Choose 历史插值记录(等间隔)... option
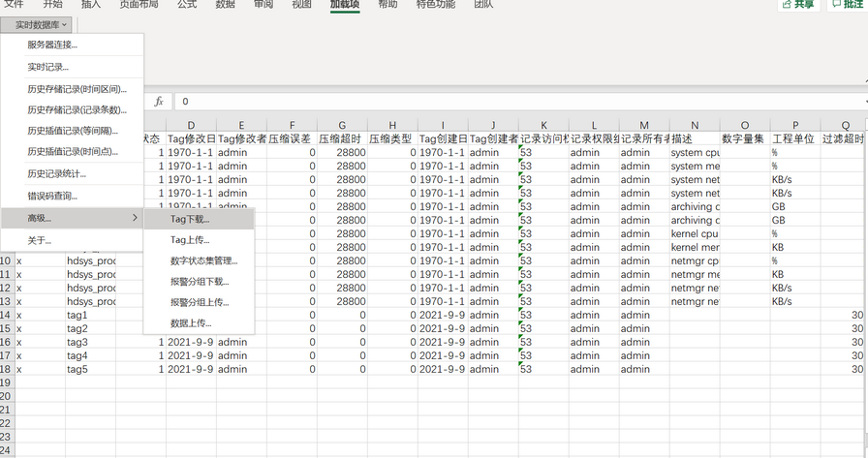This screenshot has height=458, width=868. 73,131
